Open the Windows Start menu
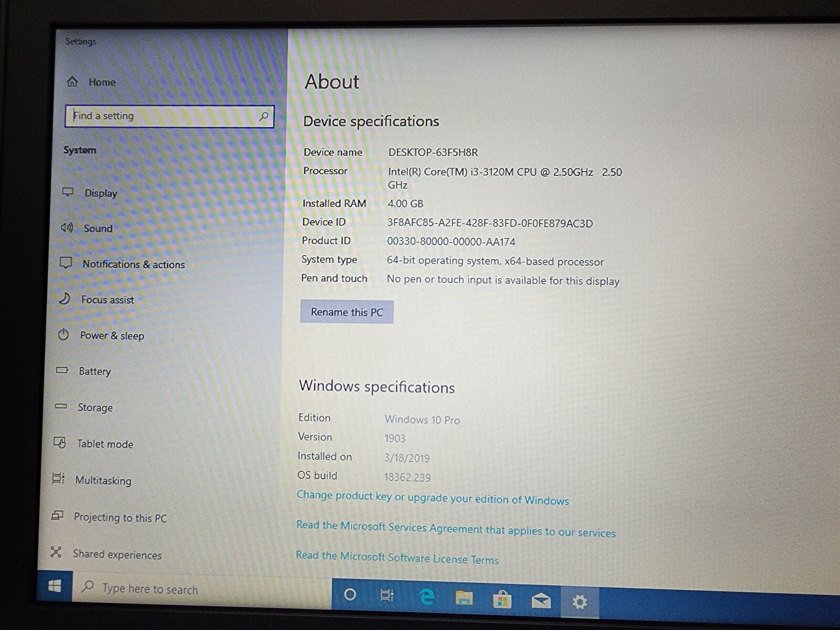Viewport: 840px width, 630px height. coord(55,586)
